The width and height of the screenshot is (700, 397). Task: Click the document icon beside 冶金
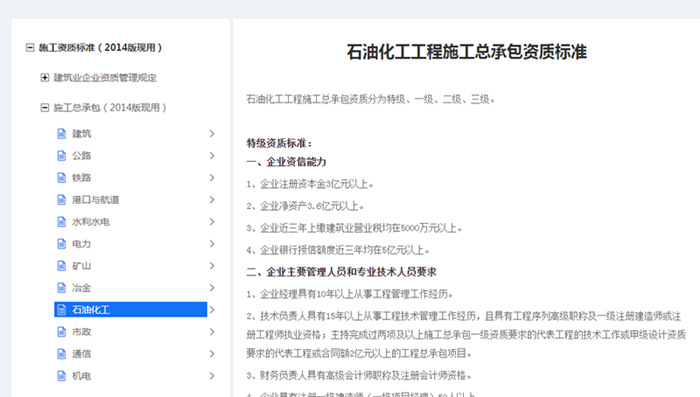[x=62, y=288]
